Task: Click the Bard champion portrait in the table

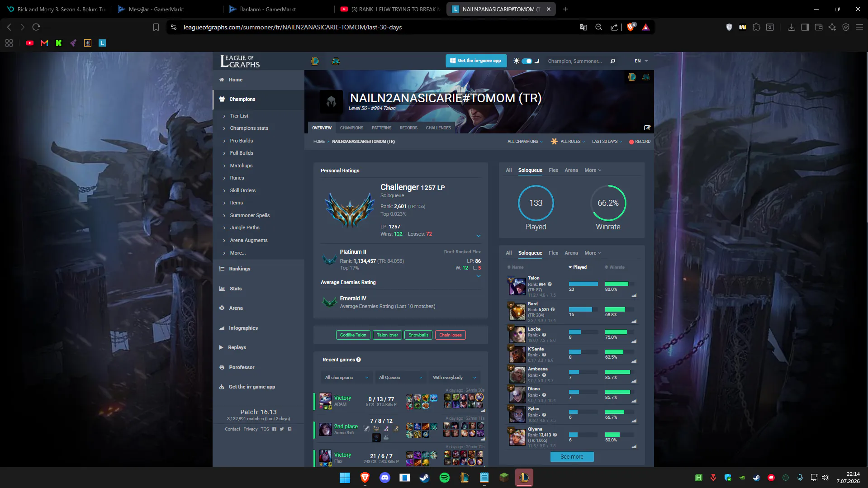Action: tap(517, 312)
